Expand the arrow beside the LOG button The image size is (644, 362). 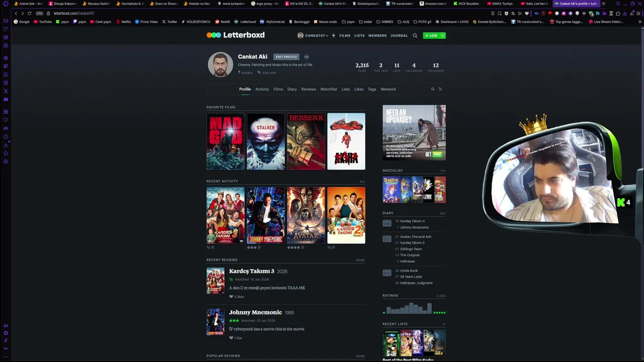coord(442,36)
